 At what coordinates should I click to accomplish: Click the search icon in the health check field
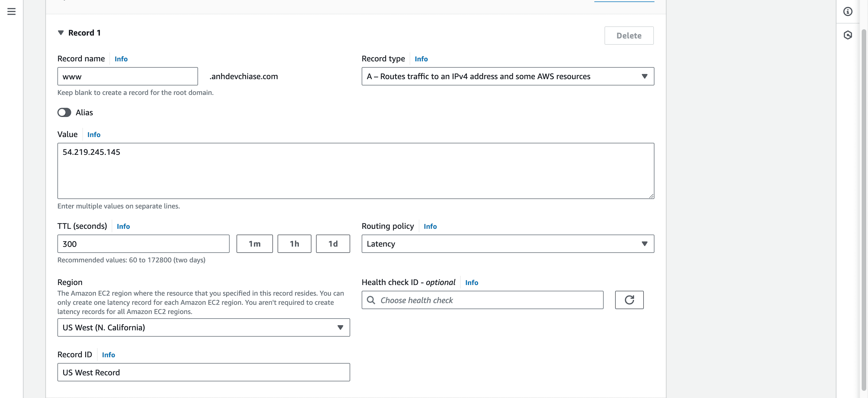coord(371,300)
